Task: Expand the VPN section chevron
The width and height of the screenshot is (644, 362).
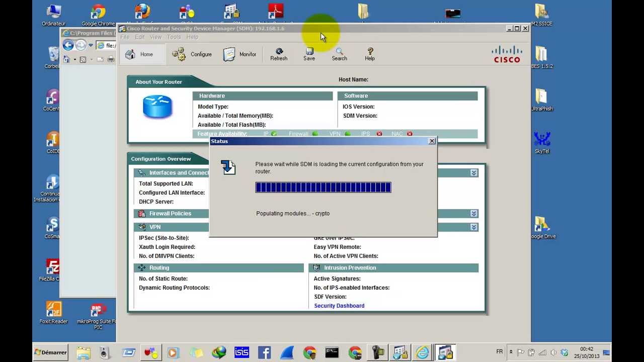Action: point(474,227)
